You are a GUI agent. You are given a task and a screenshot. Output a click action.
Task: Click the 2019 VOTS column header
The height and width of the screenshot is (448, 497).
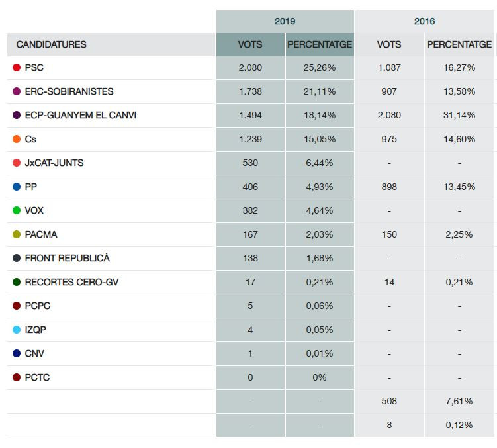[x=250, y=44]
